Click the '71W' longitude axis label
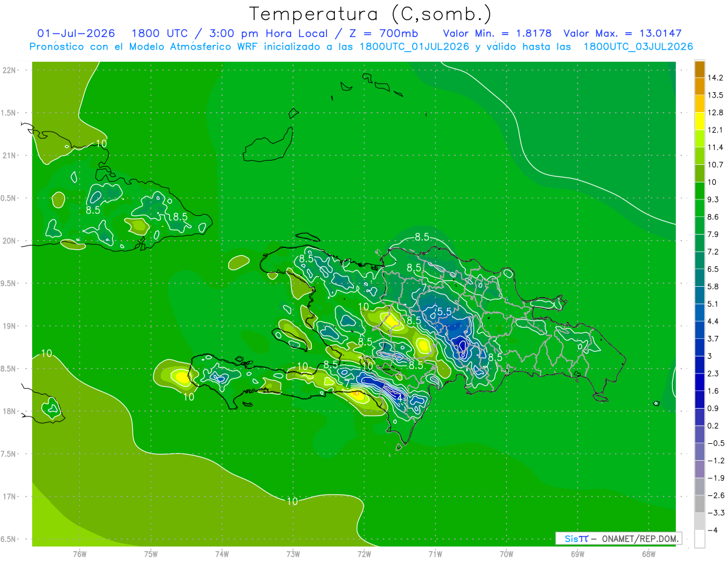The image size is (728, 562). [x=435, y=554]
